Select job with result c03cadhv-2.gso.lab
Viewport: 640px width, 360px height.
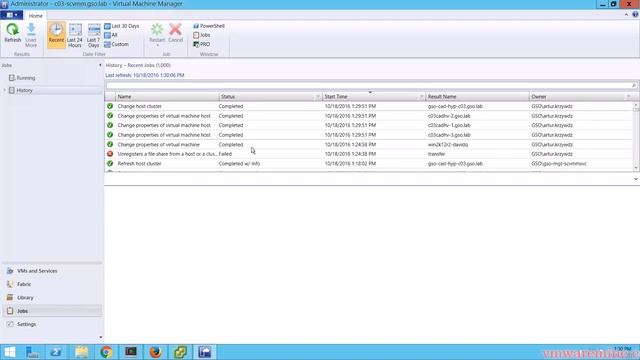(369, 116)
